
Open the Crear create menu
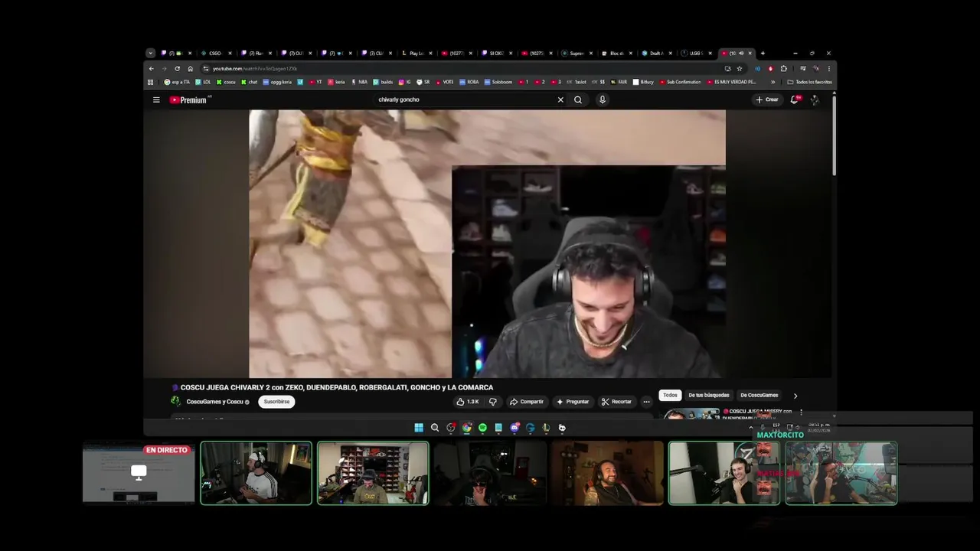pos(767,99)
